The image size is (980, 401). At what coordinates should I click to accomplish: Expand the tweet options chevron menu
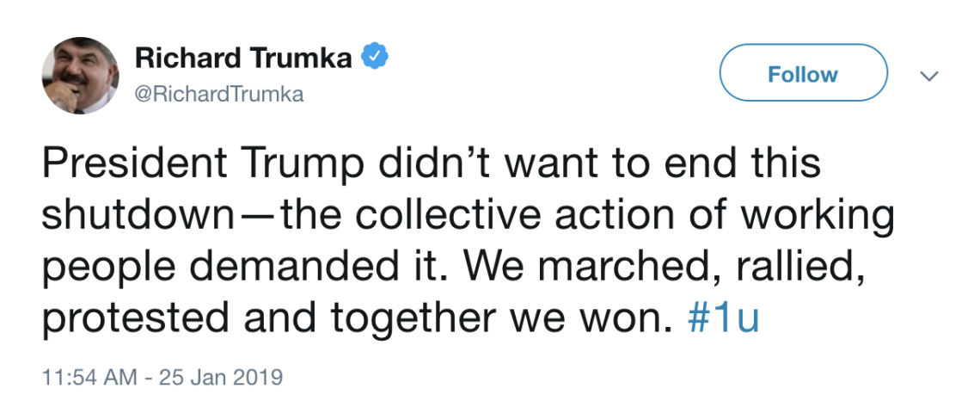pos(929,76)
